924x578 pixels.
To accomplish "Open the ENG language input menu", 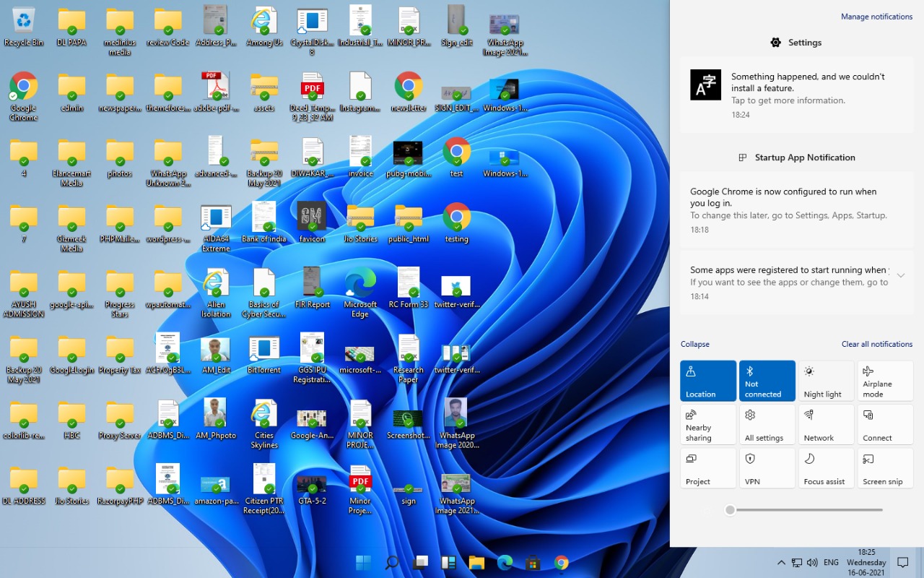I will pos(831,563).
